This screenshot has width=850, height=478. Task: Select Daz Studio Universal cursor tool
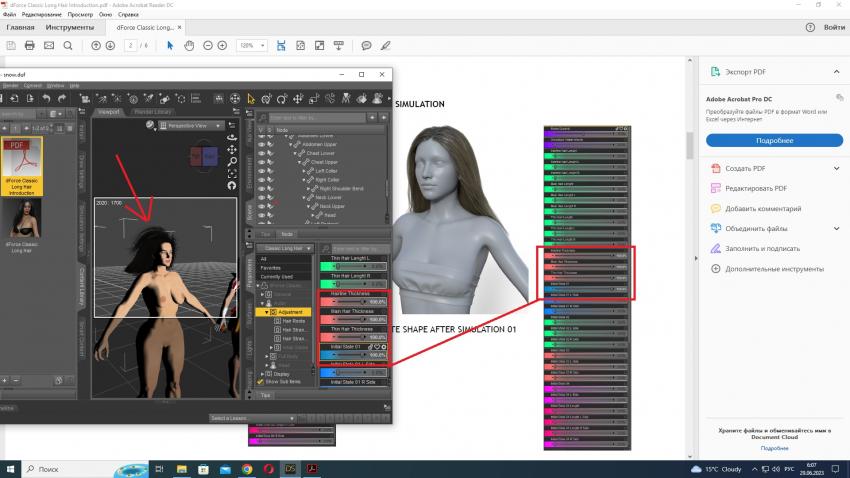click(250, 98)
